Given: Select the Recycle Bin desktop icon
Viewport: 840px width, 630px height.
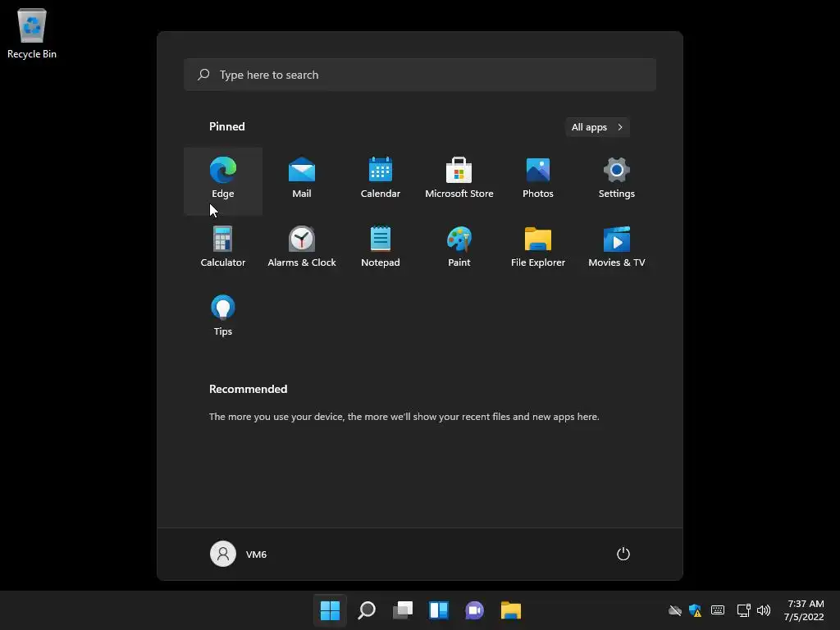Looking at the screenshot, I should coord(32,33).
